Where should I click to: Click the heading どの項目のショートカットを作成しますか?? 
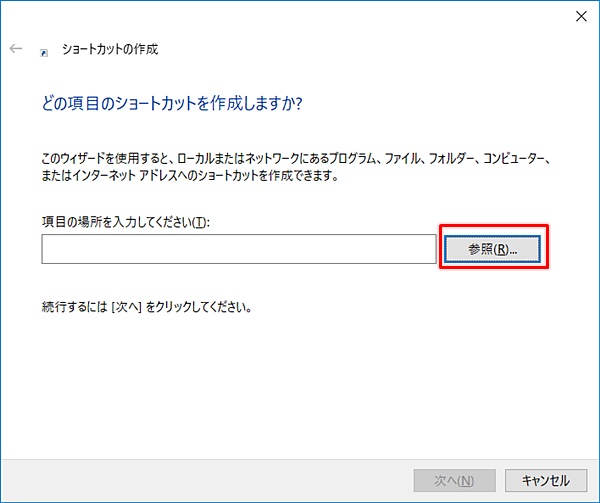(172, 103)
